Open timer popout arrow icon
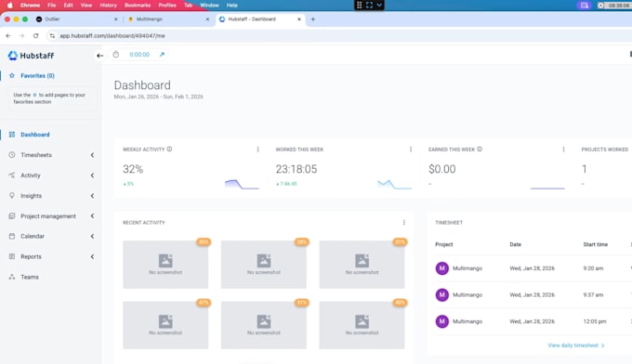Screen dimensions: 632x364 click(x=162, y=55)
